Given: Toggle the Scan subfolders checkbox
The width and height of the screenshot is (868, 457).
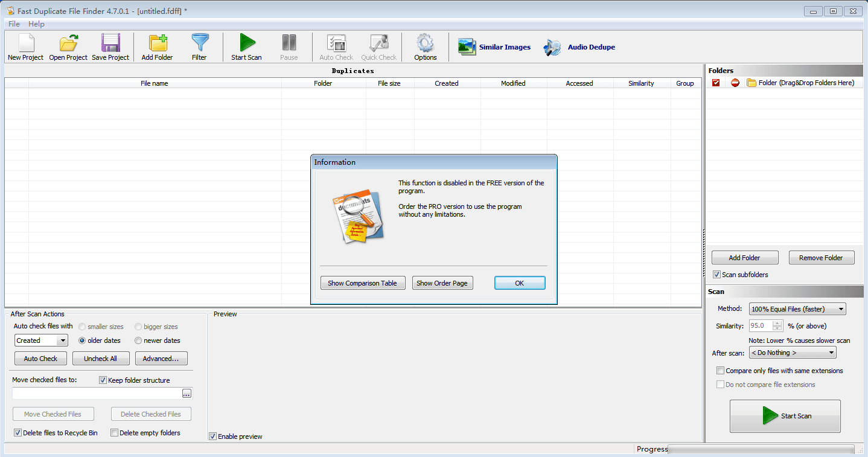Looking at the screenshot, I should [717, 275].
